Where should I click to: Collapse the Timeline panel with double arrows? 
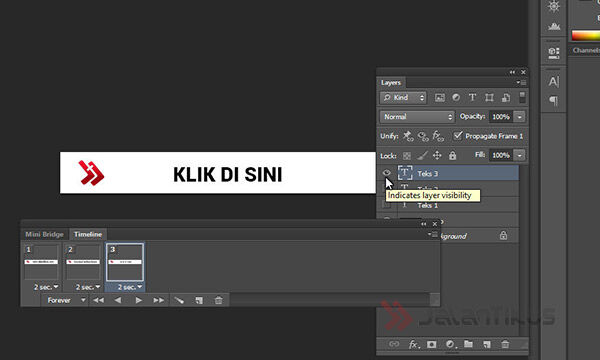(423, 224)
